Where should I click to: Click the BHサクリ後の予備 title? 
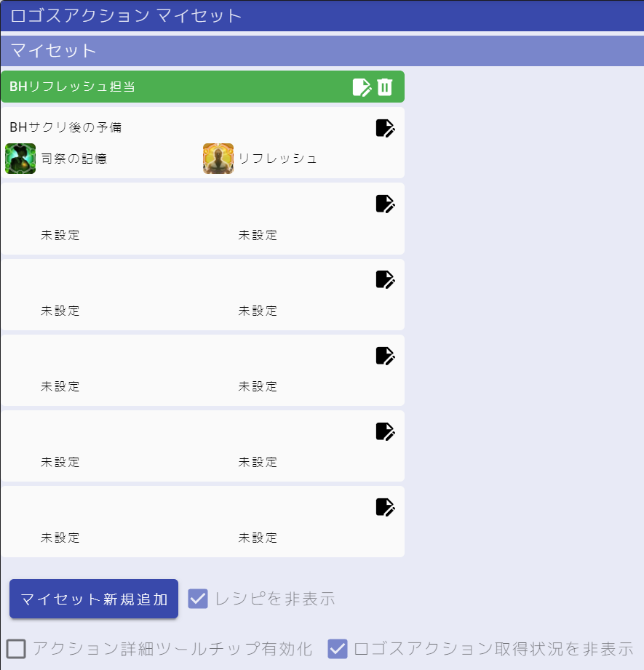pos(65,127)
